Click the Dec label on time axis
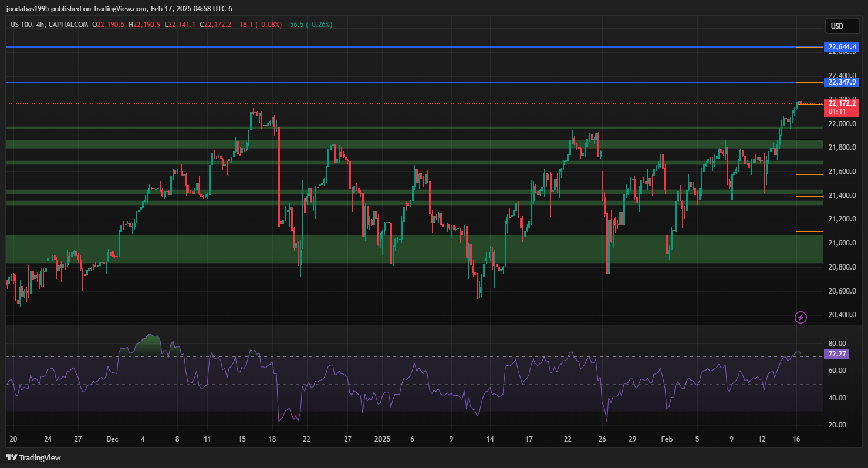This screenshot has height=468, width=868. pyautogui.click(x=113, y=439)
